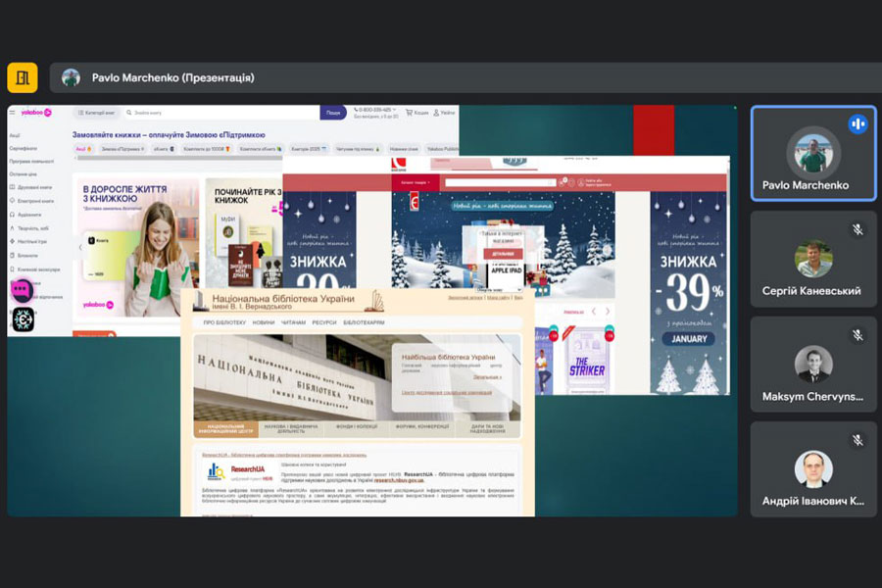Open 'Настільні ігри' sidebar category
882x588 pixels.
tap(28, 241)
